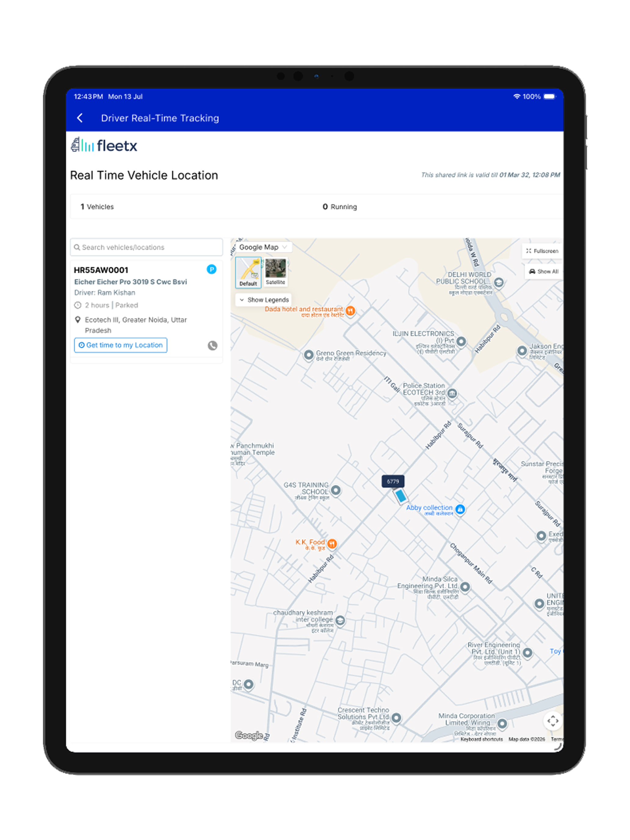Image resolution: width=630 pixels, height=840 pixels.
Task: Click the Driver: Ram Kishan text
Action: (104, 292)
